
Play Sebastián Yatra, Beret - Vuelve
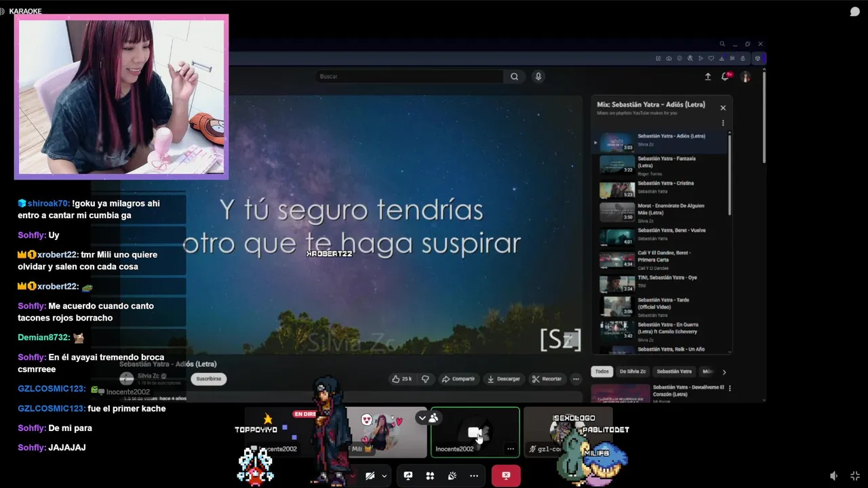pos(661,236)
